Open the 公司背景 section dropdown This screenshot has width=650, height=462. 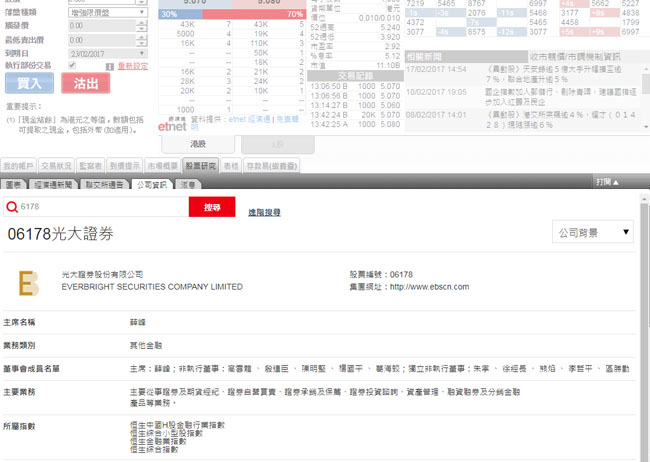click(592, 232)
